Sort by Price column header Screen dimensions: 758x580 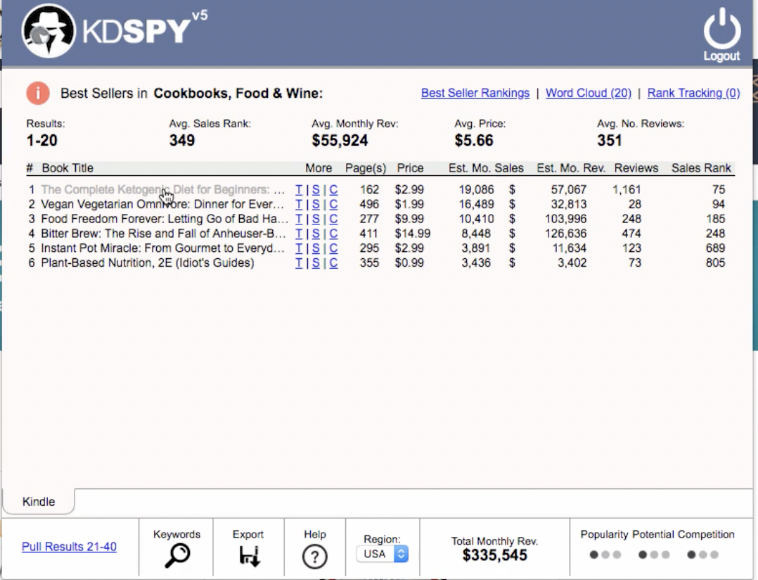(x=410, y=168)
